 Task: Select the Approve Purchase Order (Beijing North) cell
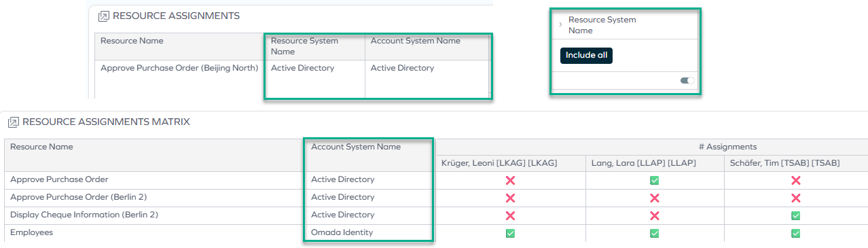pyautogui.click(x=179, y=68)
